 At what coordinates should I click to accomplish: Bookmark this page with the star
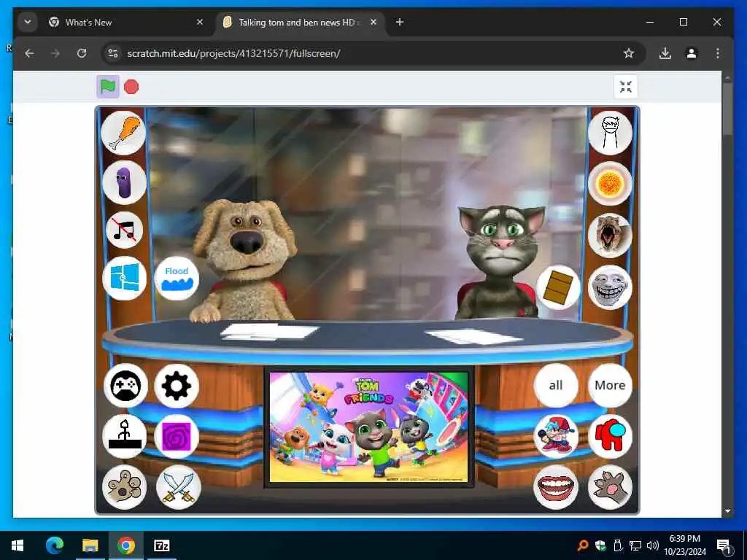coord(629,53)
